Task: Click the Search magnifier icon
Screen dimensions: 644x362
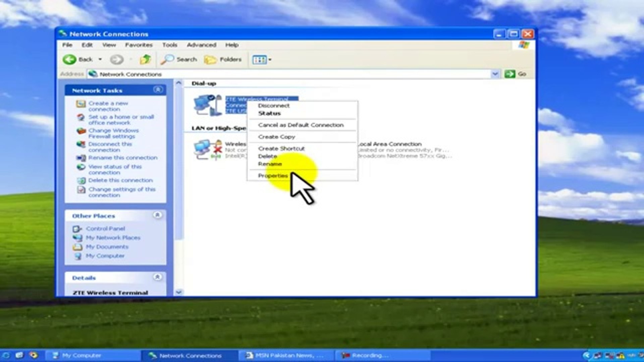Action: tap(167, 59)
